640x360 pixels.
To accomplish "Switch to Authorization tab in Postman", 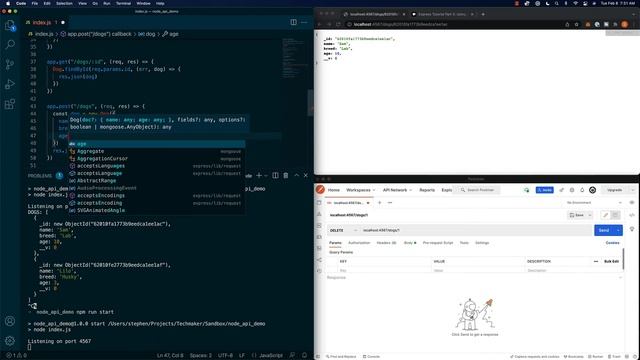I will tap(359, 243).
